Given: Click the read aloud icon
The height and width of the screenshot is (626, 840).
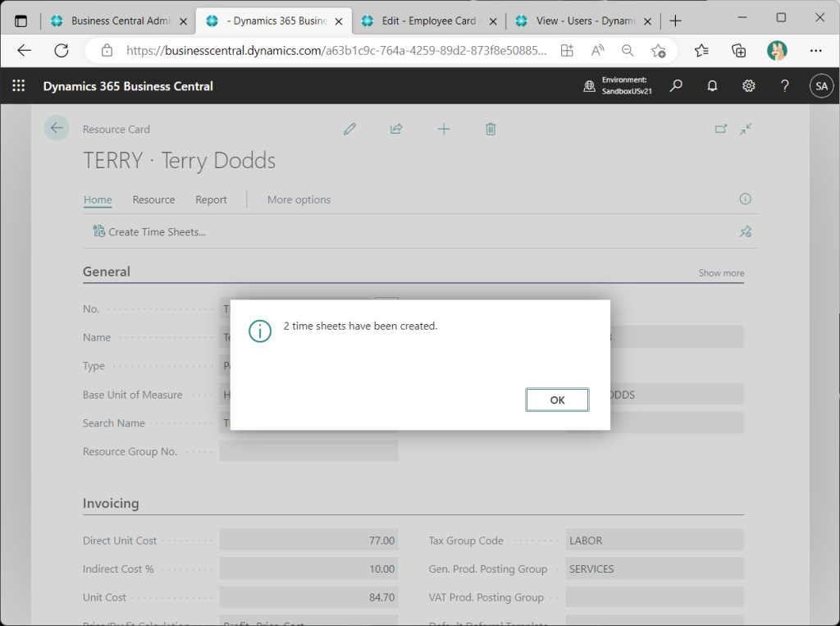Looking at the screenshot, I should pyautogui.click(x=597, y=51).
